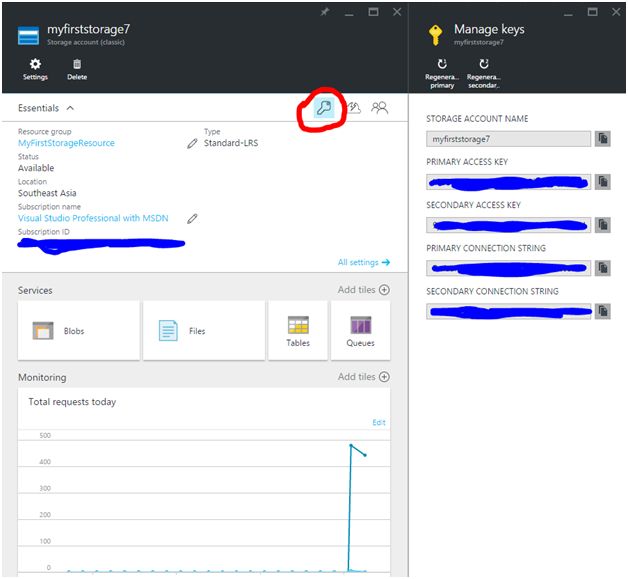Copy the storage account name
628x579 pixels.
click(603, 139)
